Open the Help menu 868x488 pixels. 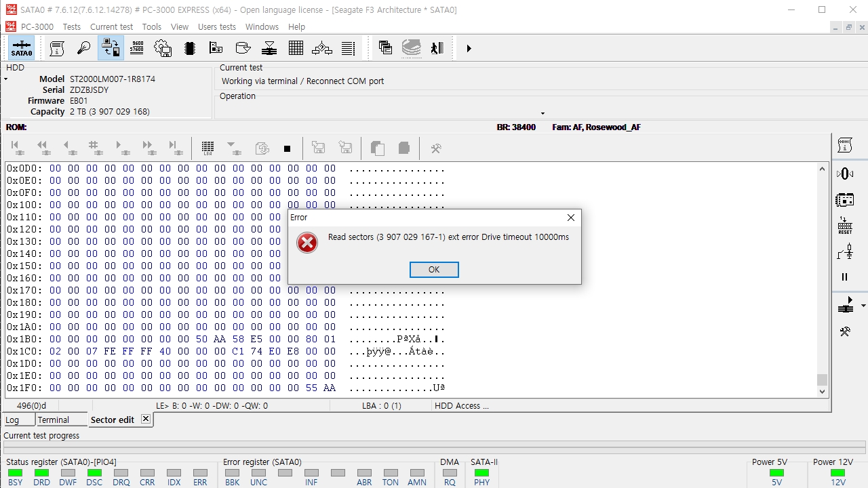coord(296,27)
